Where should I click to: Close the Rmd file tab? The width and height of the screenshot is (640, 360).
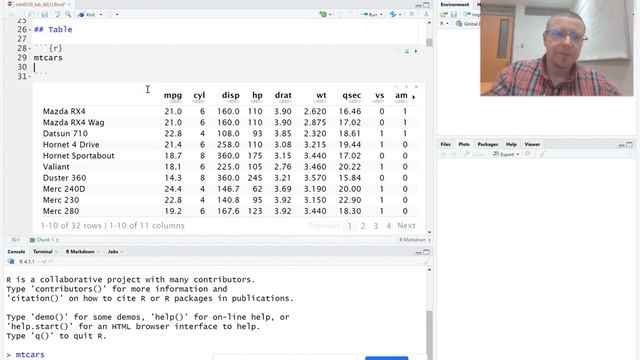click(x=70, y=4)
